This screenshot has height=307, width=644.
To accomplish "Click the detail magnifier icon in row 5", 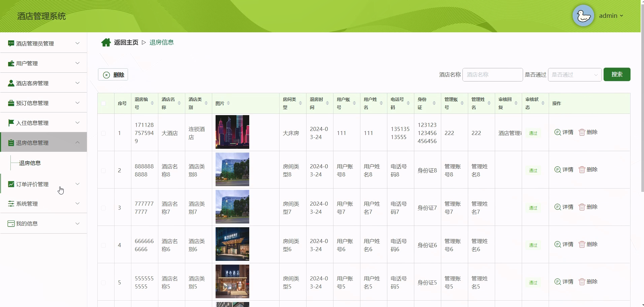I will coord(558,282).
